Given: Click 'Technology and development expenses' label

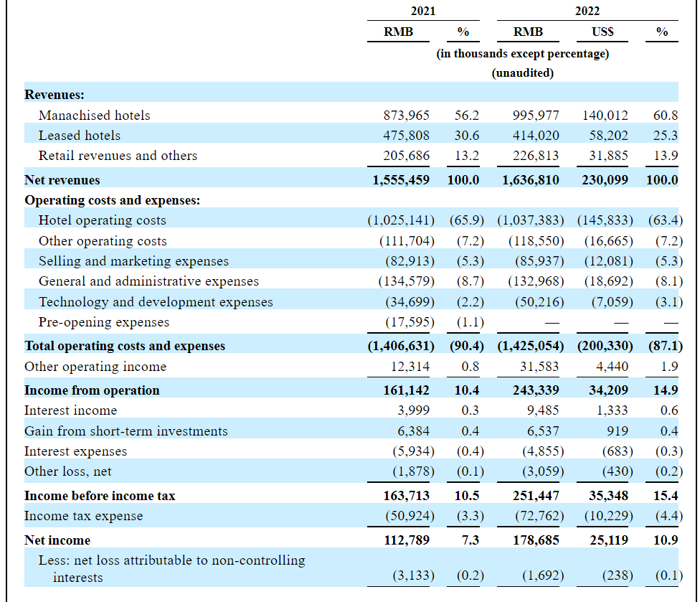Looking at the screenshot, I should coord(156,302).
